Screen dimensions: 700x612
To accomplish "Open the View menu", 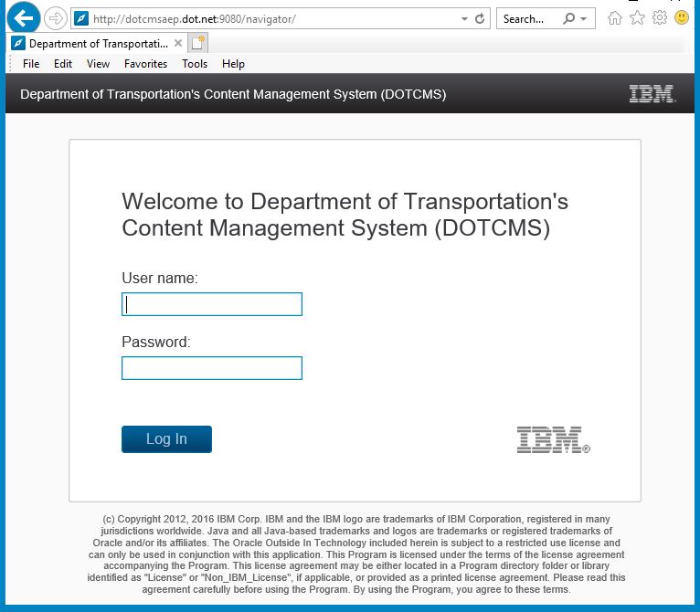I will 98,64.
